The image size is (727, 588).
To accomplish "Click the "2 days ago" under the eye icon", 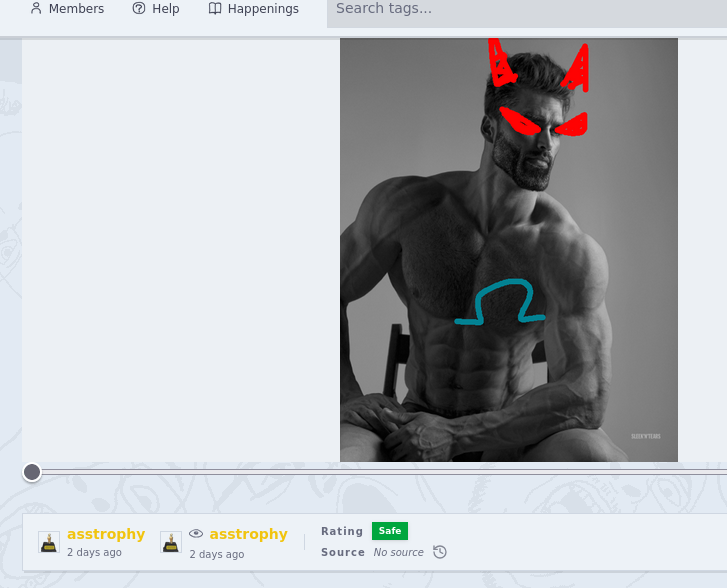I will pyautogui.click(x=217, y=554).
